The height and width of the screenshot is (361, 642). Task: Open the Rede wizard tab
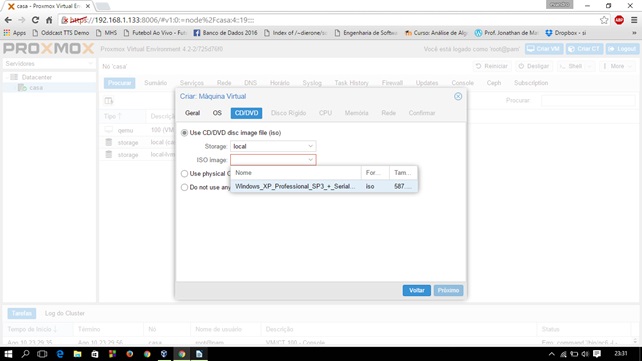coord(388,113)
